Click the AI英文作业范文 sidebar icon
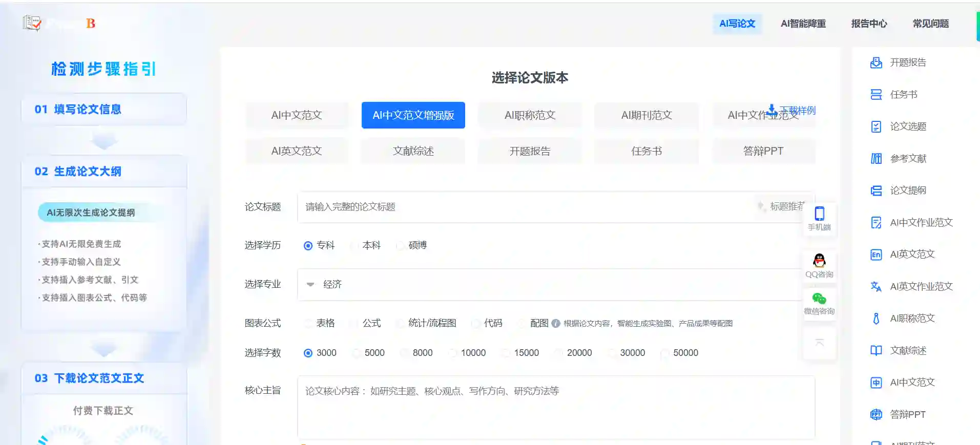980x445 pixels. point(876,287)
